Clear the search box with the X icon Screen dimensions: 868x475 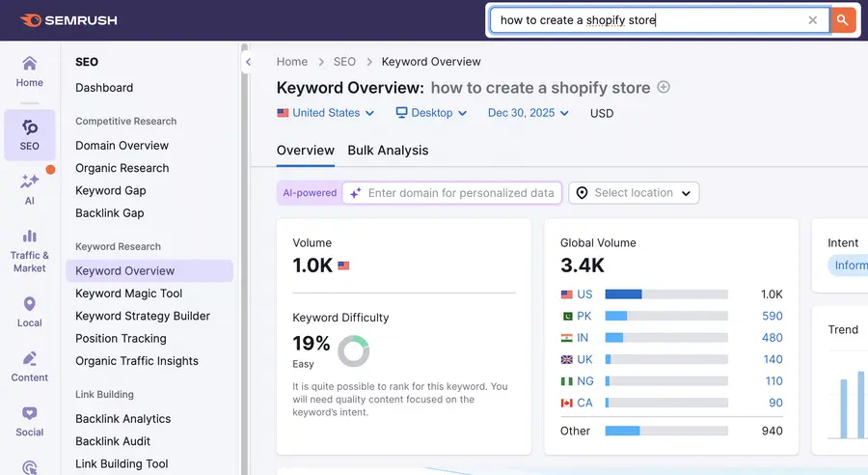pyautogui.click(x=813, y=20)
